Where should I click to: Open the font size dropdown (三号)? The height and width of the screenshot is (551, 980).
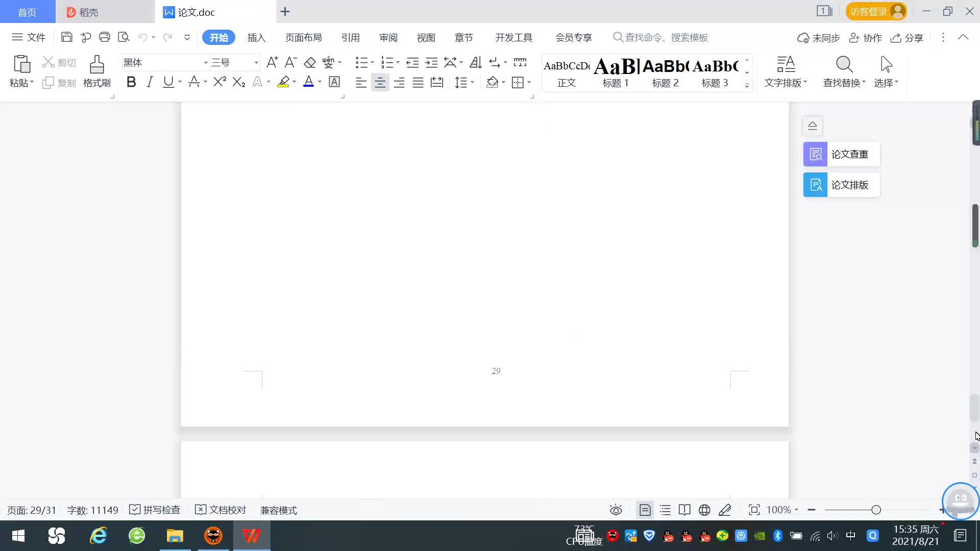click(256, 63)
